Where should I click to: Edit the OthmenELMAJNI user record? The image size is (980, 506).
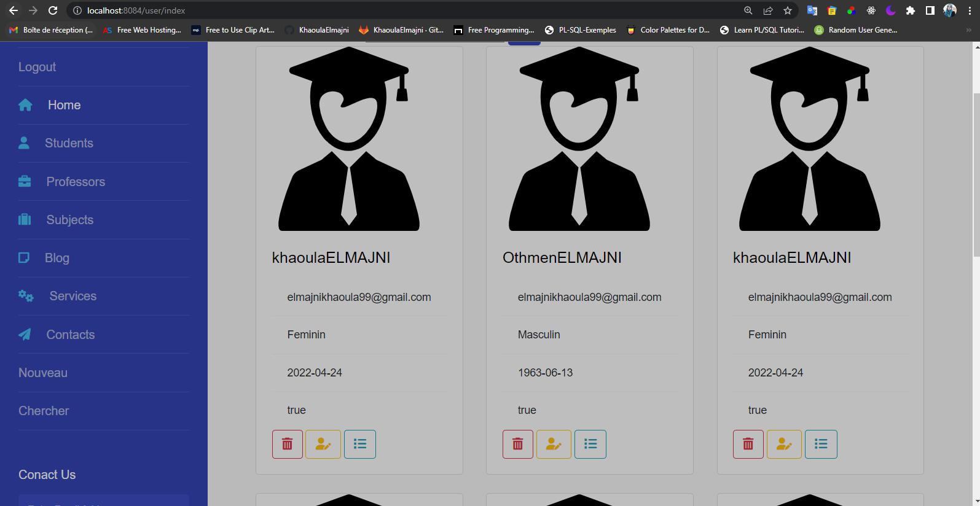554,444
